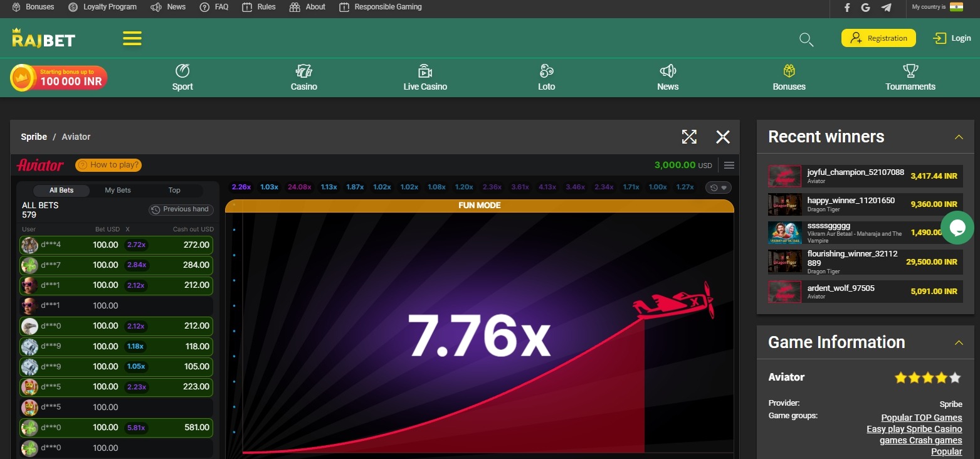Open About link
Screen dimensions: 980x459
(x=307, y=7)
